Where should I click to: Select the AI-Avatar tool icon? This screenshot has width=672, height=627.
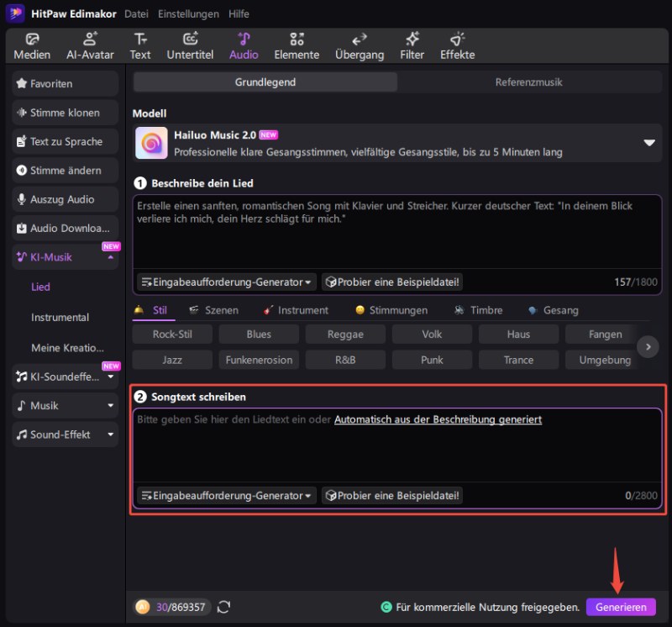pos(90,39)
